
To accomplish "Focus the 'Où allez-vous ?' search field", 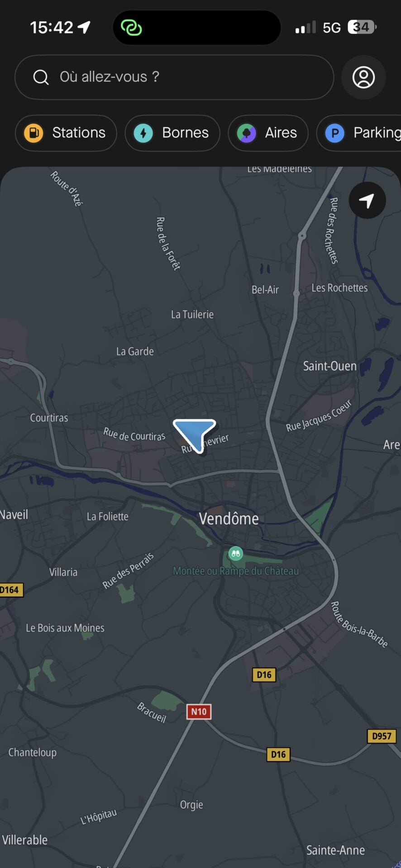I will coord(174,77).
